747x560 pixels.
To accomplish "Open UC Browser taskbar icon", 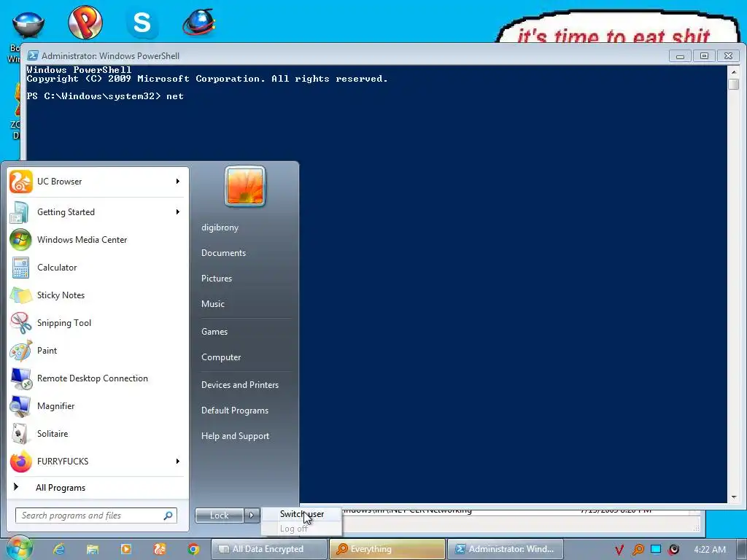I will pos(160,549).
